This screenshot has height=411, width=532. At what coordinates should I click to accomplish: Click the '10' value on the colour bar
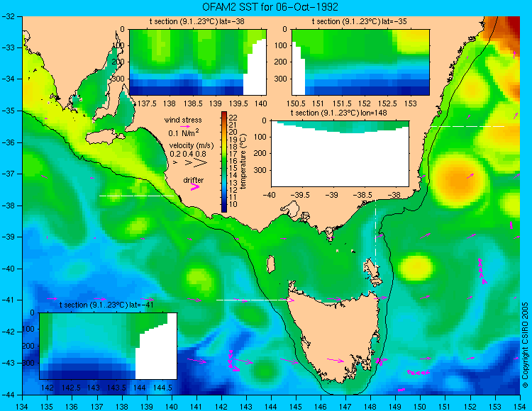[x=233, y=204]
